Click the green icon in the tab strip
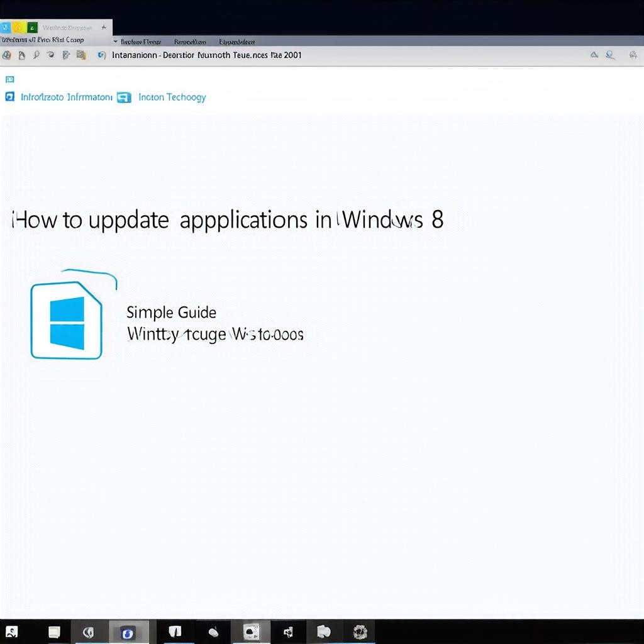Image resolution: width=644 pixels, height=644 pixels. (32, 28)
